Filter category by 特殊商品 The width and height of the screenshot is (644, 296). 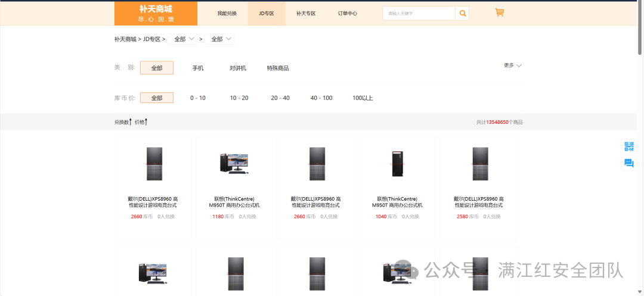point(278,68)
